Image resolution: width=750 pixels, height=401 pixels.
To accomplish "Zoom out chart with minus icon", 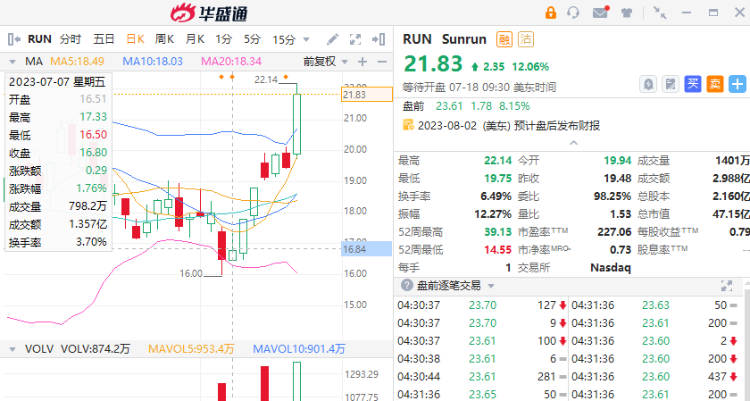I will (382, 61).
